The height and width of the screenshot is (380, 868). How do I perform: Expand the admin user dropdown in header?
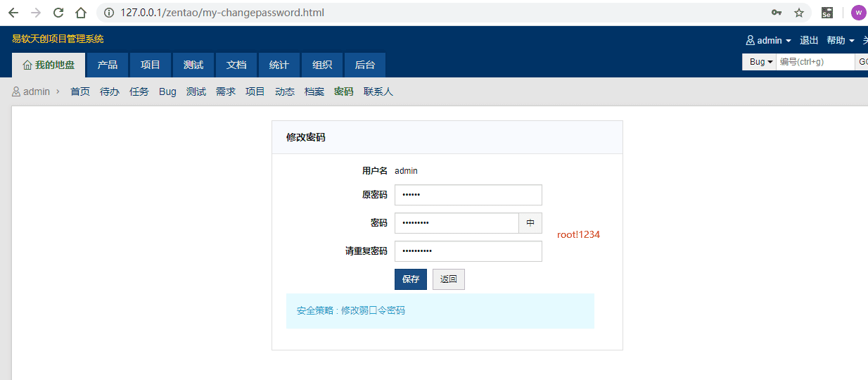tap(768, 41)
